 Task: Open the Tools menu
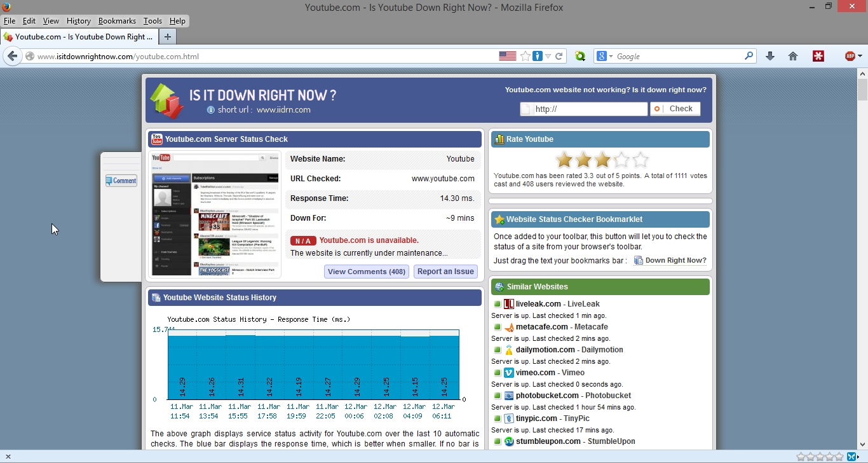(x=153, y=21)
